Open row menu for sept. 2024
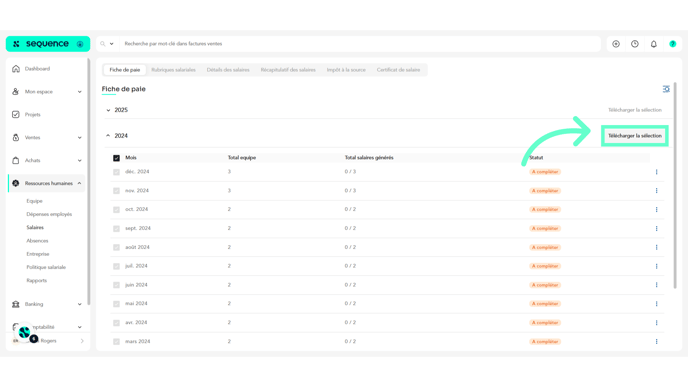Screen dimensions: 688x387 (656, 229)
